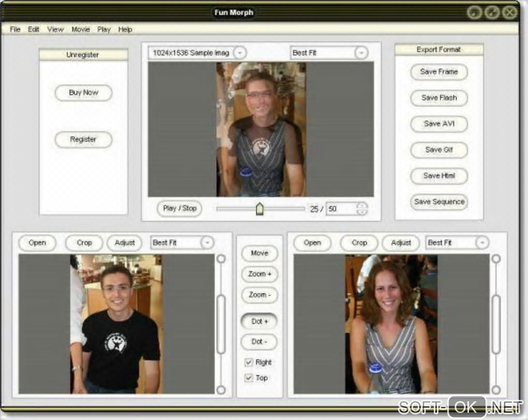Expand left panel Best Fit dropdown
Image resolution: width=528 pixels, height=420 pixels.
point(207,243)
